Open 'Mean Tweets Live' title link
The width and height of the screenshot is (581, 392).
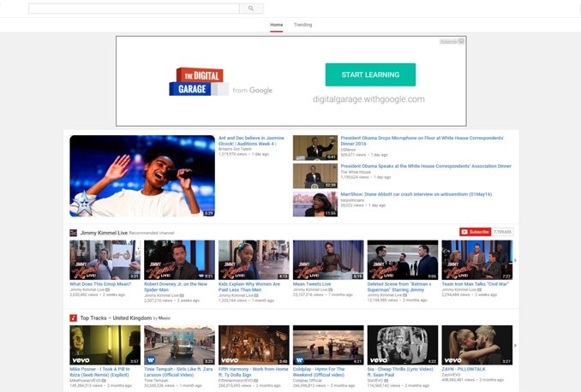[x=312, y=284]
